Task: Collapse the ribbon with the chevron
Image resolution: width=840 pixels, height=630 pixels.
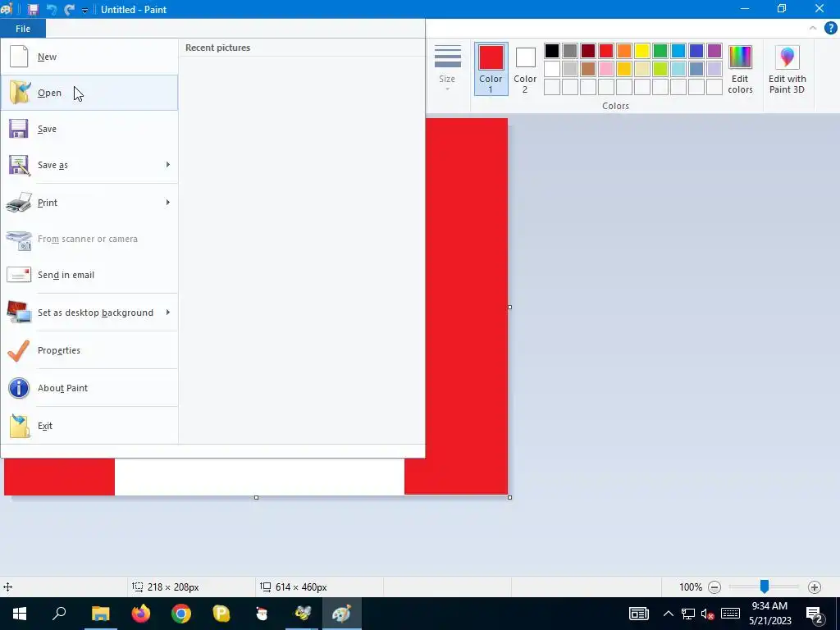Action: [813, 28]
